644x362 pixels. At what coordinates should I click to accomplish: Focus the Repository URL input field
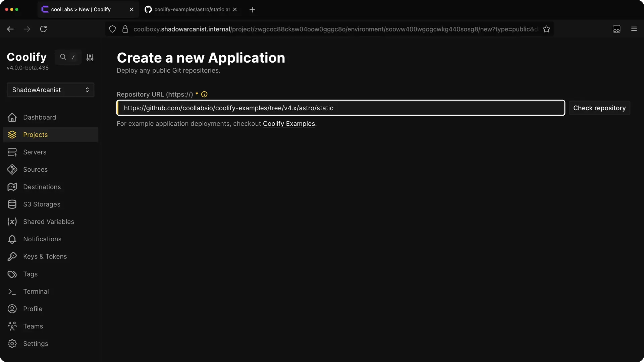(x=340, y=108)
